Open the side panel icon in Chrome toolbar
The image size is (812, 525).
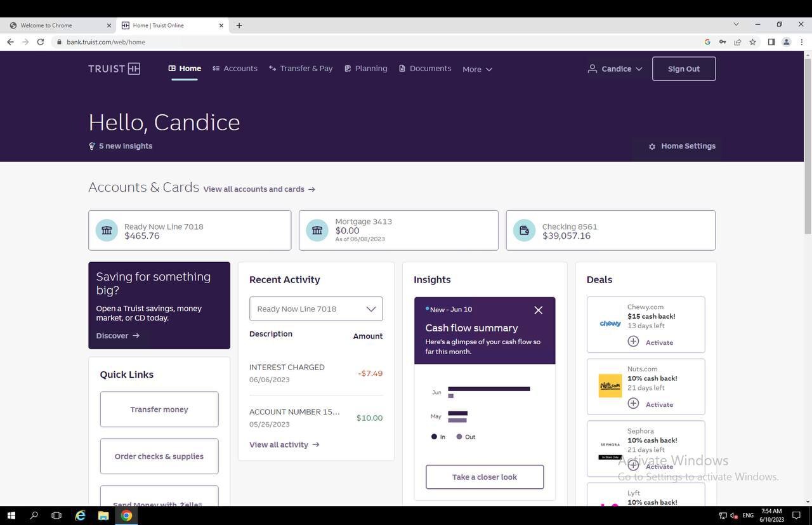point(771,42)
